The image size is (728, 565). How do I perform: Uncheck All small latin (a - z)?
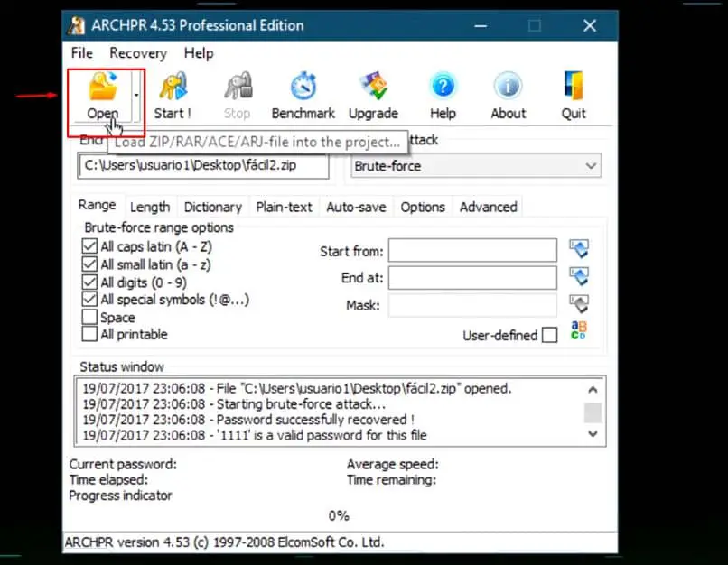(89, 264)
